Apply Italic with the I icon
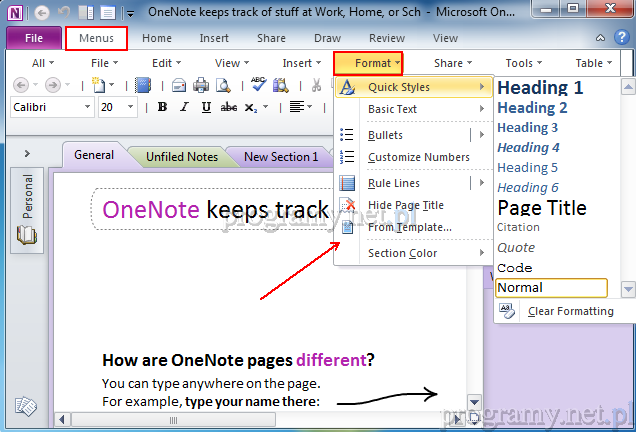The width and height of the screenshot is (636, 432). pyautogui.click(x=182, y=107)
